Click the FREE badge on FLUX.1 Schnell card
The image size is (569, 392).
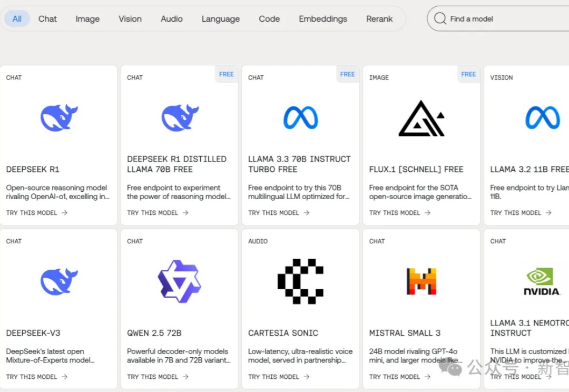pos(468,74)
